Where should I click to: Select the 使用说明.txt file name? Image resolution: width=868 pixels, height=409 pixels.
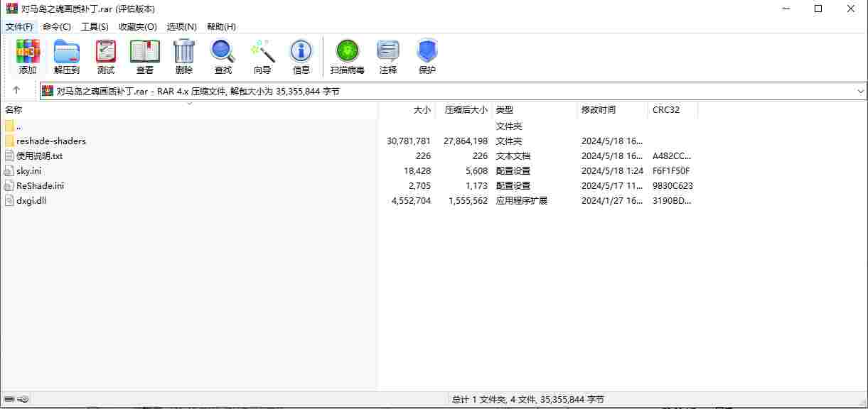(x=40, y=156)
